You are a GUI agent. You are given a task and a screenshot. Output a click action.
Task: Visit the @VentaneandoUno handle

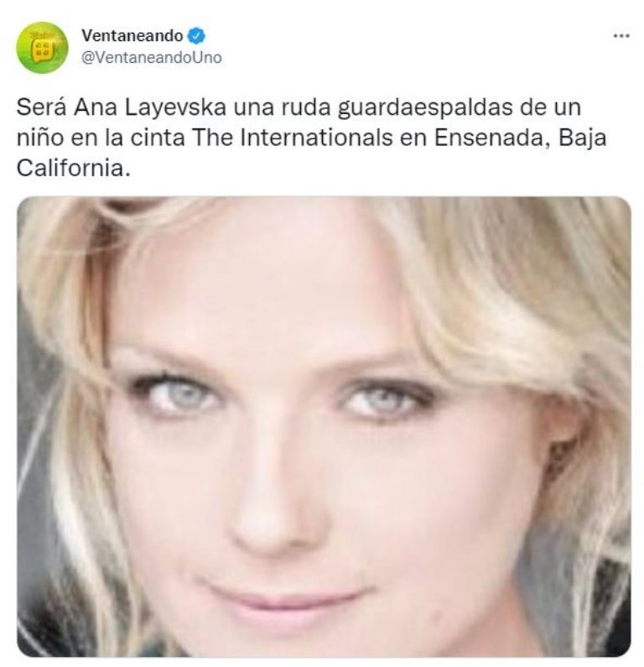151,58
